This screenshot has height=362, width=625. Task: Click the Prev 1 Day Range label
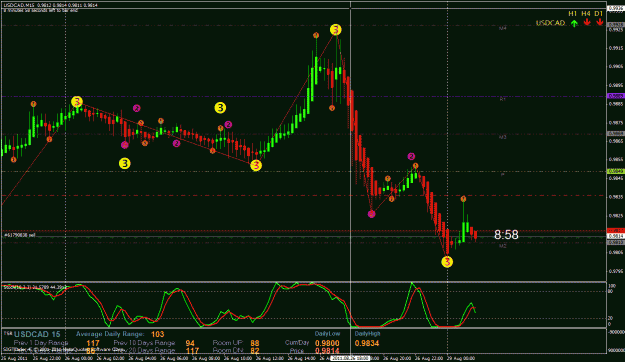[x=41, y=343]
